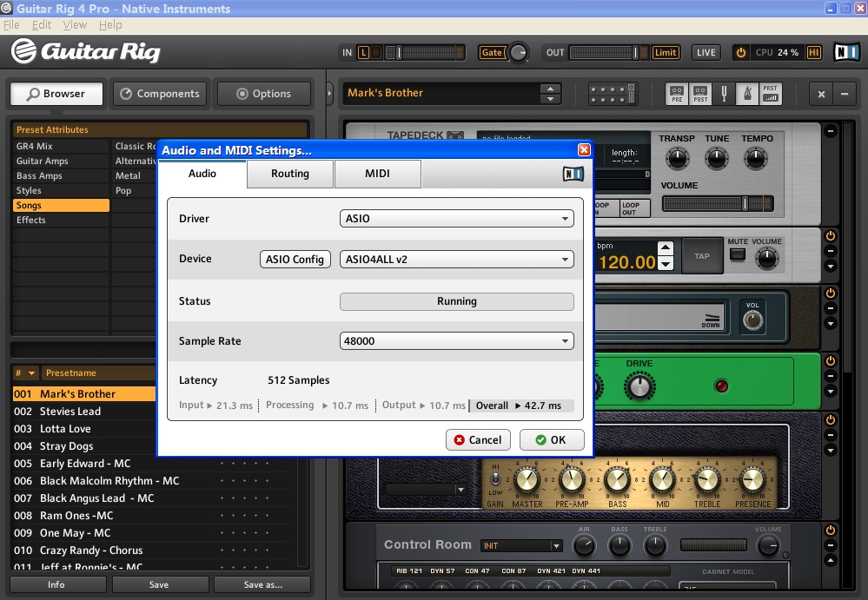Screen dimensions: 868x600
Task: Switch to the Routing tab
Action: 290,174
